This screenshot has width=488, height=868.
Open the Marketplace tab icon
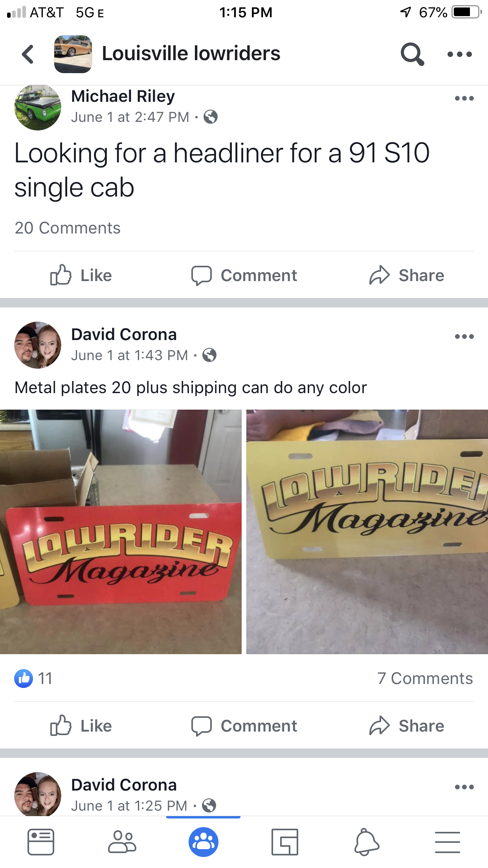pos(285,842)
